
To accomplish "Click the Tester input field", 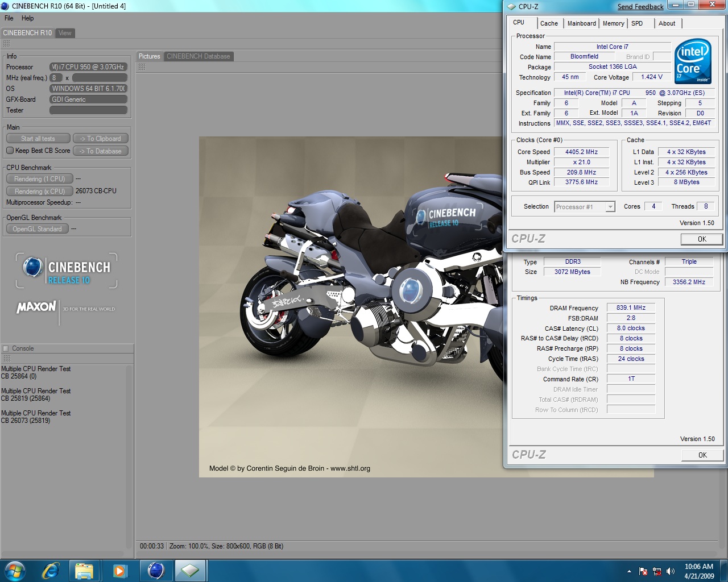I will pyautogui.click(x=88, y=110).
